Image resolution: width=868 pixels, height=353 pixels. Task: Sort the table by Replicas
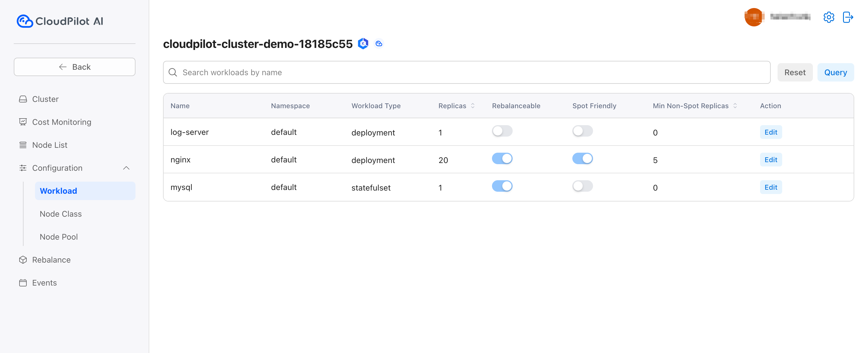coord(472,105)
